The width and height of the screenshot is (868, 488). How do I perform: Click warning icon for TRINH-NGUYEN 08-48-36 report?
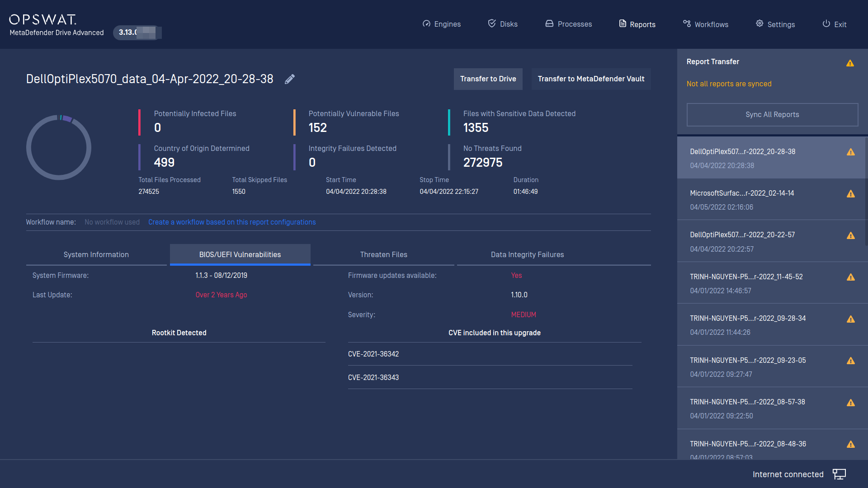coord(851,445)
